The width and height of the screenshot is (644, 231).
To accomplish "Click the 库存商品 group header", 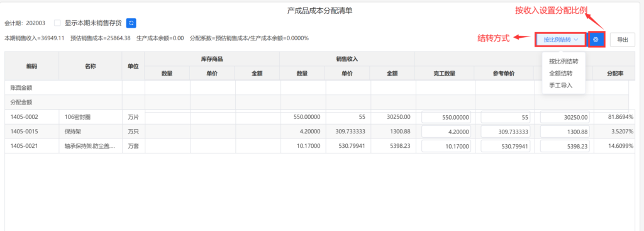I will point(212,59).
